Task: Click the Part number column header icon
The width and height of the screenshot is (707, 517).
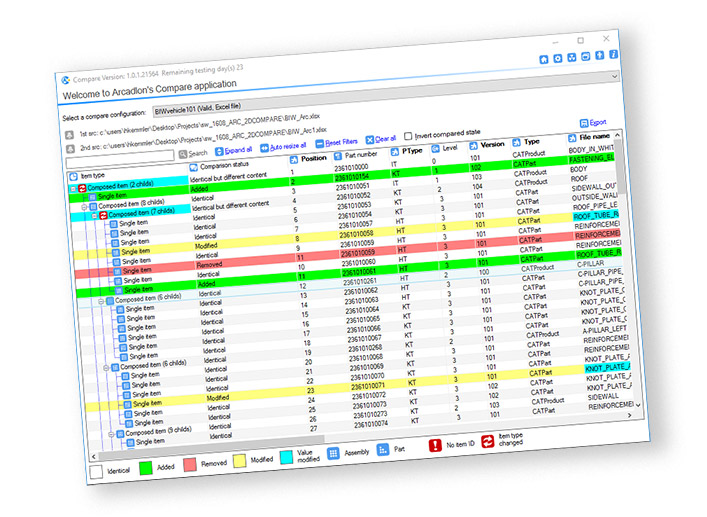Action: point(338,156)
